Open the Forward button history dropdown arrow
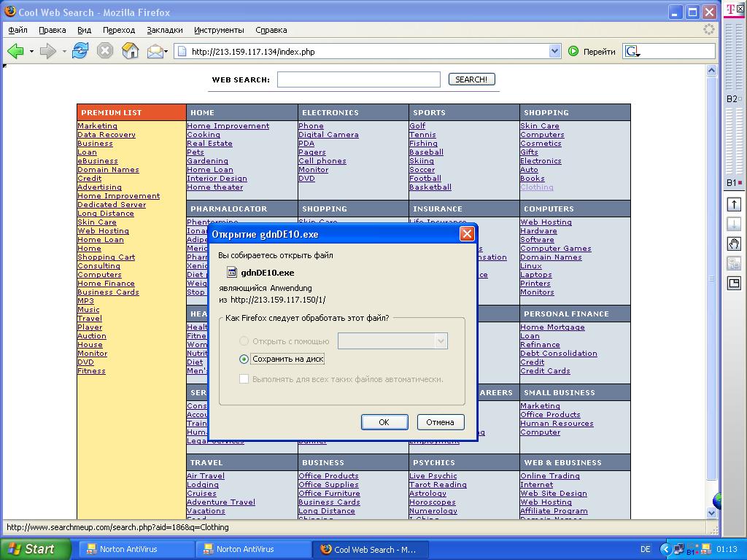The image size is (747, 560). (64, 51)
